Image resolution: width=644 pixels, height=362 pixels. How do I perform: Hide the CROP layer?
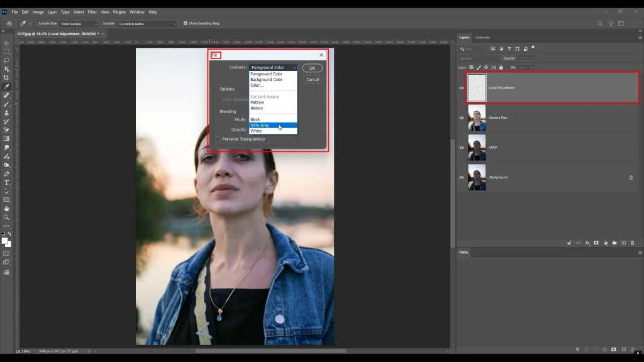pos(462,147)
